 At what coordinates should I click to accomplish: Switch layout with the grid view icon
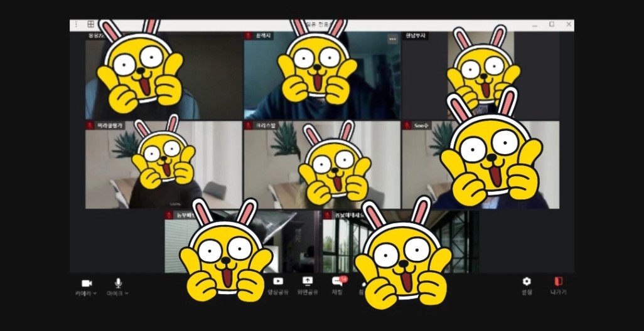91,24
